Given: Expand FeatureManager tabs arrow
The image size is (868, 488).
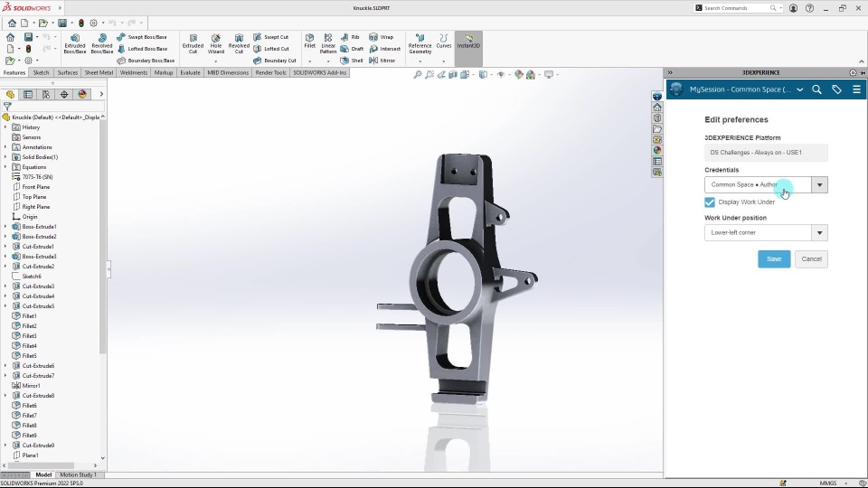Looking at the screenshot, I should coord(100,95).
